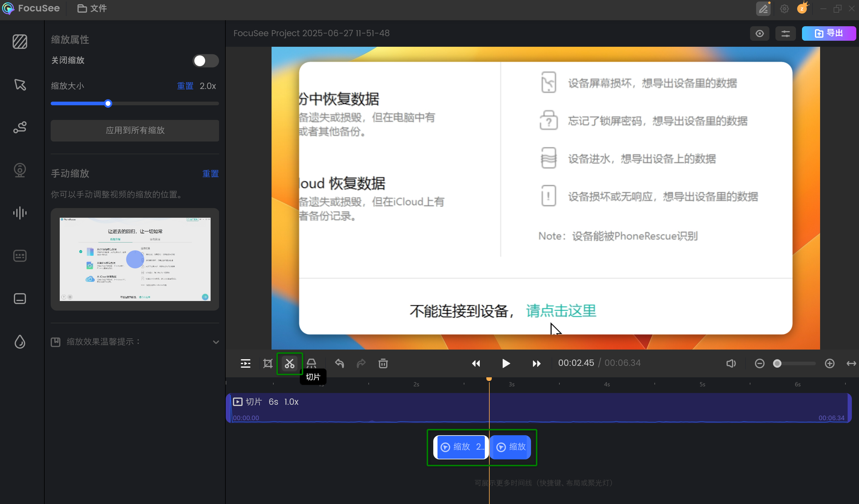Click 应用到所有缩放 button
Screen dimensions: 859x504
point(135,131)
